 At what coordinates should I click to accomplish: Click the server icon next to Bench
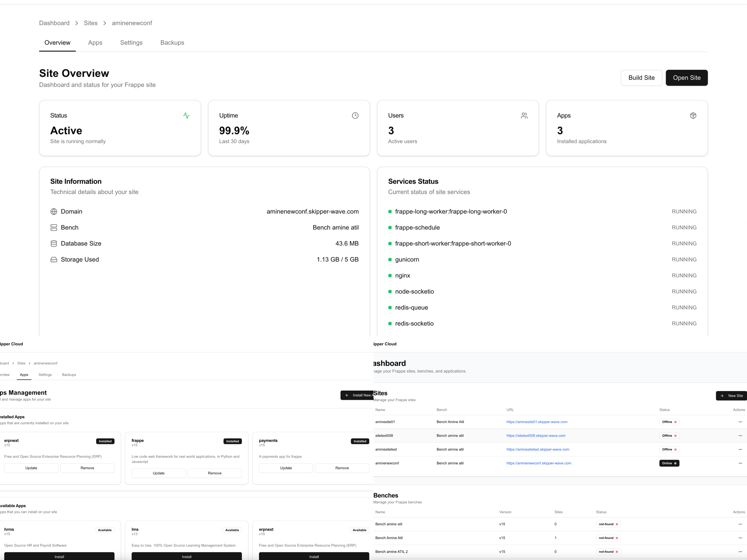click(54, 227)
